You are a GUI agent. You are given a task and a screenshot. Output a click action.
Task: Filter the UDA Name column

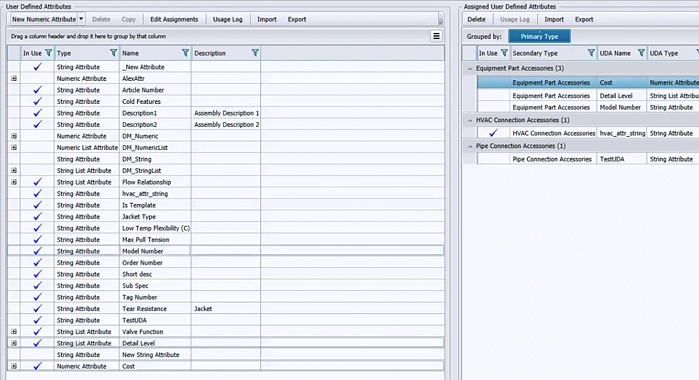[641, 53]
